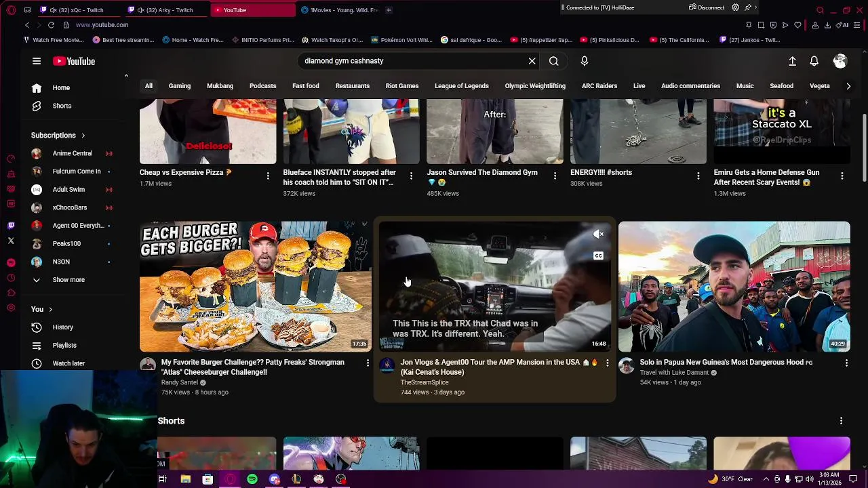The height and width of the screenshot is (488, 868).
Task: Open Spotify from the taskbar
Action: 252,479
